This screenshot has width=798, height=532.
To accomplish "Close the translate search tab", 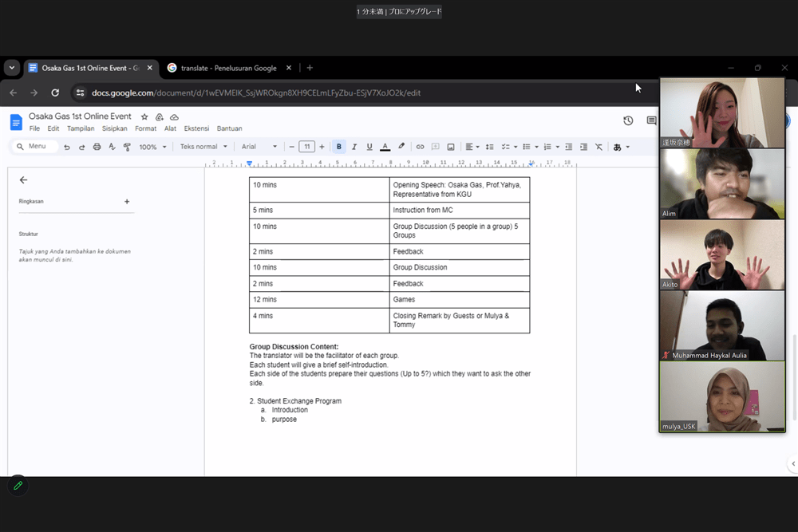I will [289, 68].
